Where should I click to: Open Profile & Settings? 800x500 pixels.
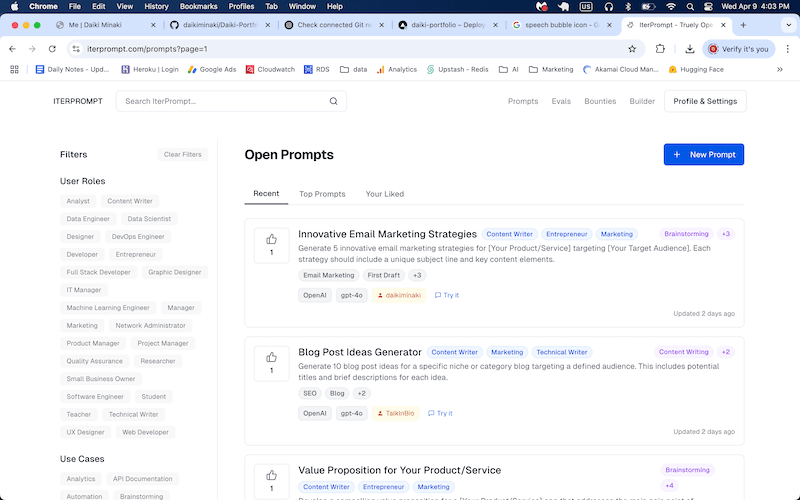coord(705,101)
